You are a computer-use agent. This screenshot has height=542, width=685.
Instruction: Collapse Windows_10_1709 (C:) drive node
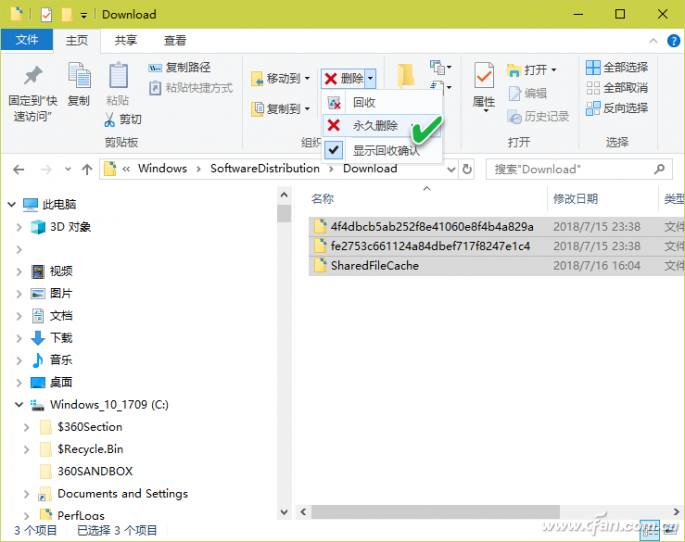click(19, 404)
